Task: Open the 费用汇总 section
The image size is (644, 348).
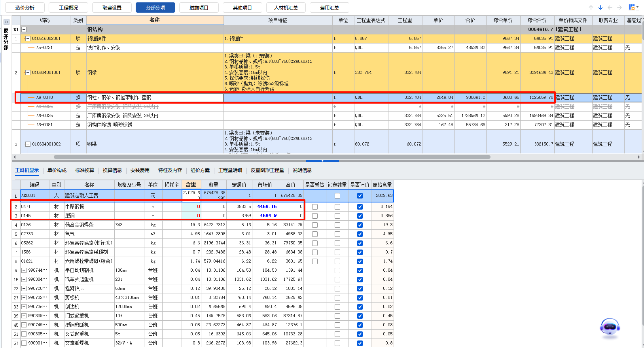Action: pyautogui.click(x=329, y=8)
